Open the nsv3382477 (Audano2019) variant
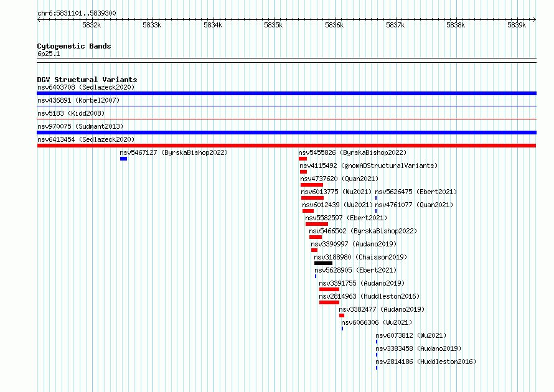The image size is (554, 392). coord(382,309)
